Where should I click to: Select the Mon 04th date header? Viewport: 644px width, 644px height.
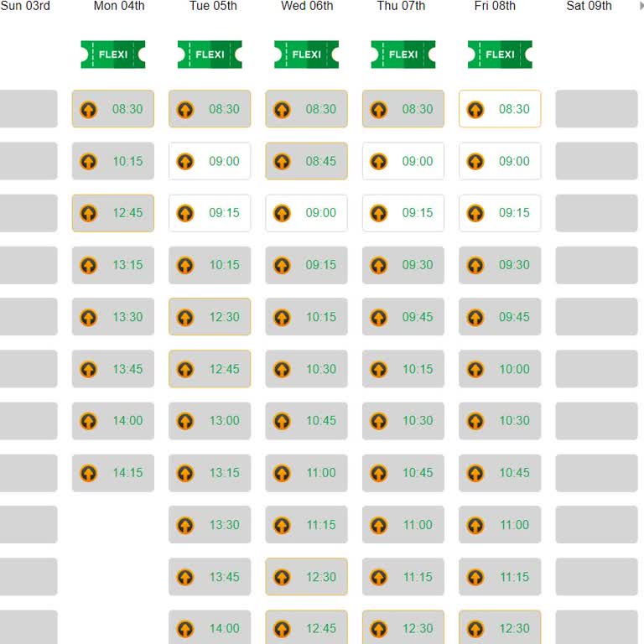119,7
